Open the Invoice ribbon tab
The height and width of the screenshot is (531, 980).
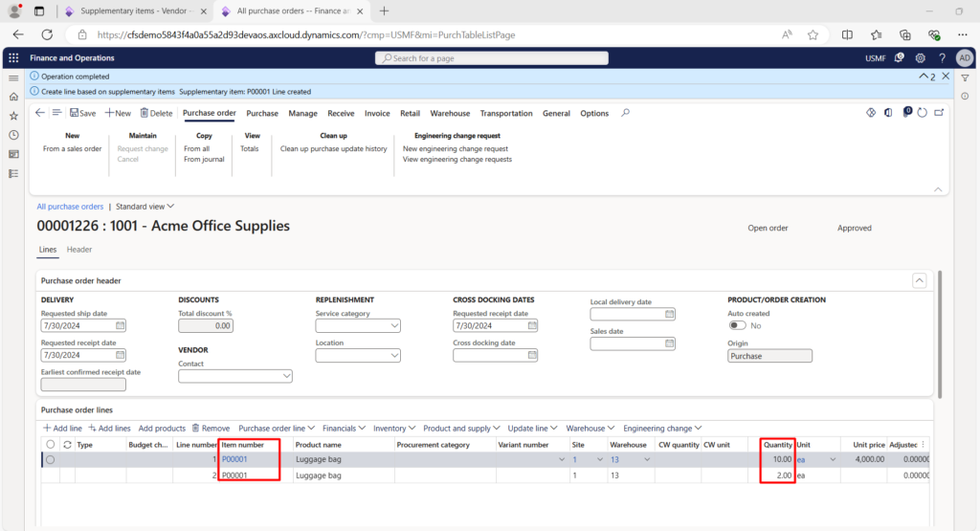click(377, 113)
